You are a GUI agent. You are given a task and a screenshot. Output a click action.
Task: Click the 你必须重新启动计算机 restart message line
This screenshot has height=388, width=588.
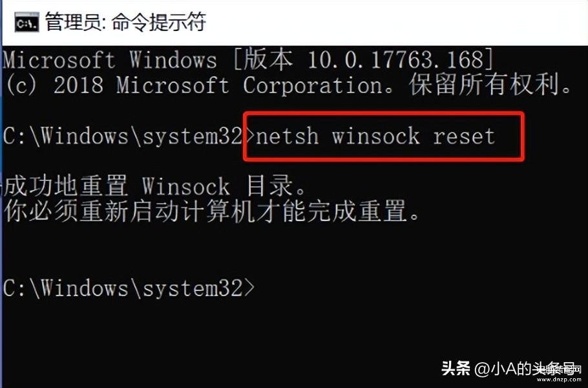point(211,211)
